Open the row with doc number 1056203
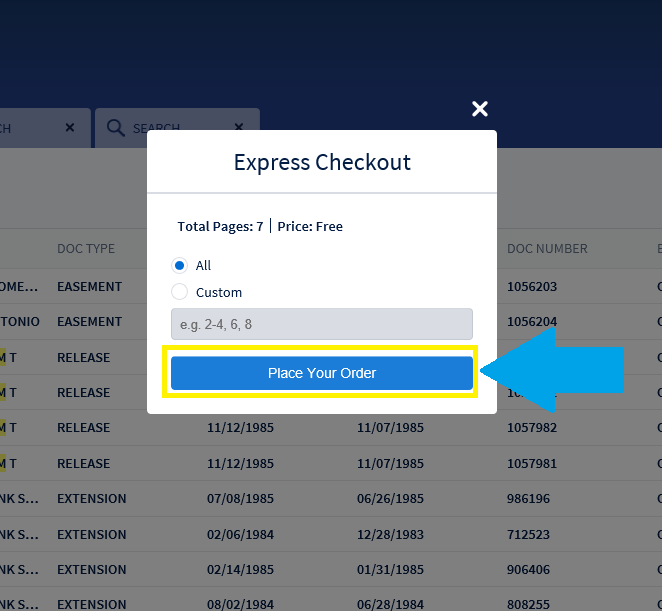The height and width of the screenshot is (611, 662). [531, 286]
